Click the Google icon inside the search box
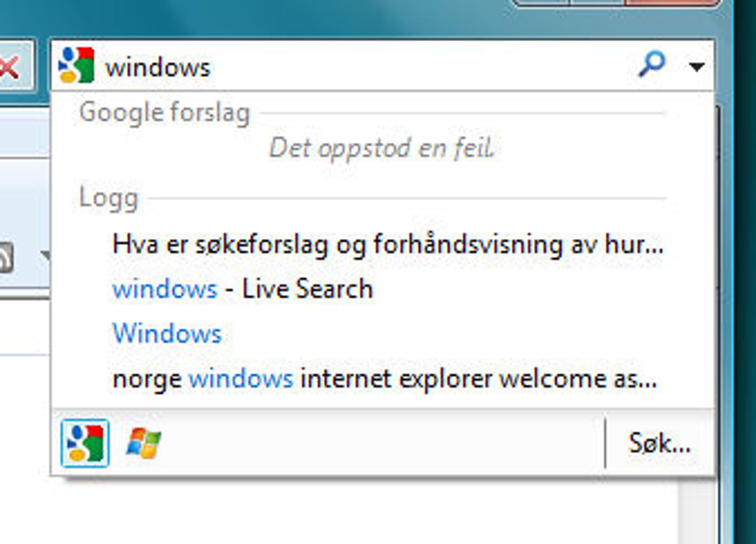756x544 pixels. coord(76,65)
